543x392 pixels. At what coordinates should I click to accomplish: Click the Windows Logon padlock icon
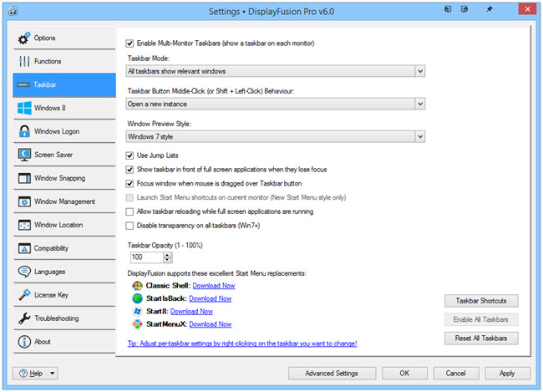coord(24,131)
